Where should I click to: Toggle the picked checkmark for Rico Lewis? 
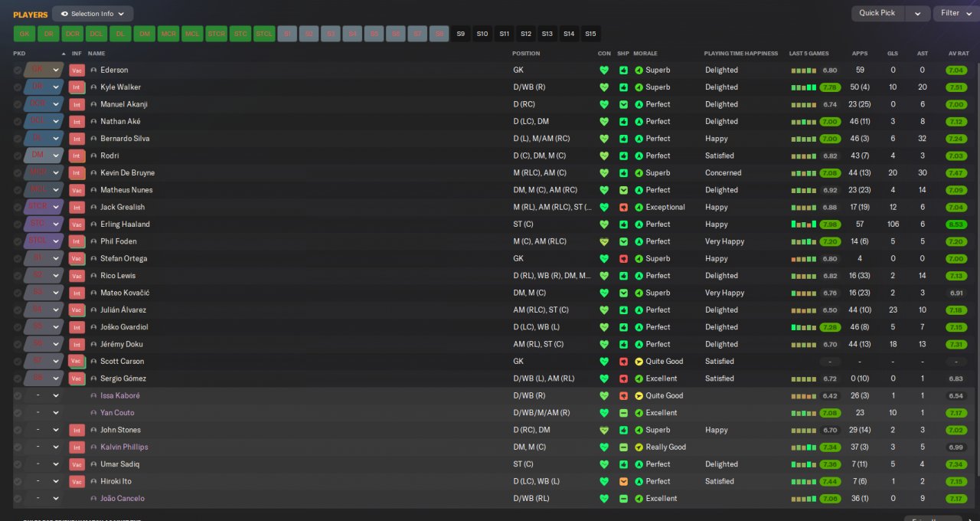tap(18, 276)
